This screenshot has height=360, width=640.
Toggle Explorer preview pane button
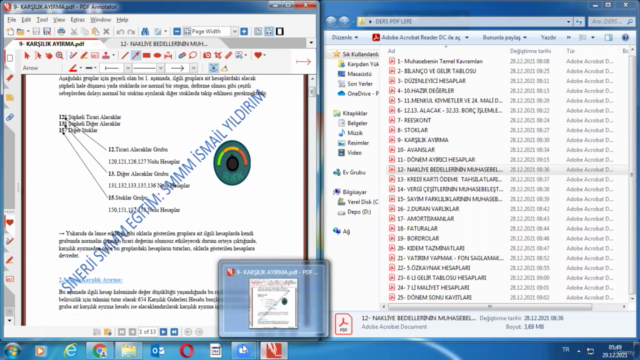[x=608, y=38]
